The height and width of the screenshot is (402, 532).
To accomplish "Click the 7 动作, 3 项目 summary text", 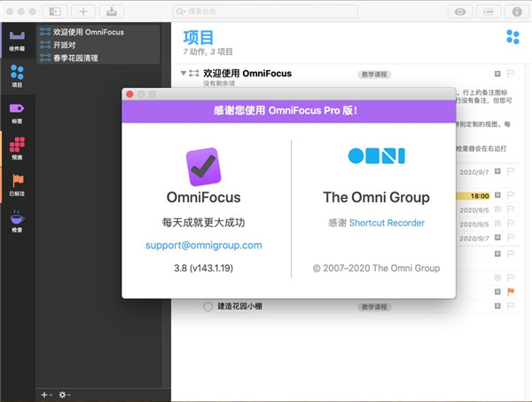I will click(x=207, y=51).
